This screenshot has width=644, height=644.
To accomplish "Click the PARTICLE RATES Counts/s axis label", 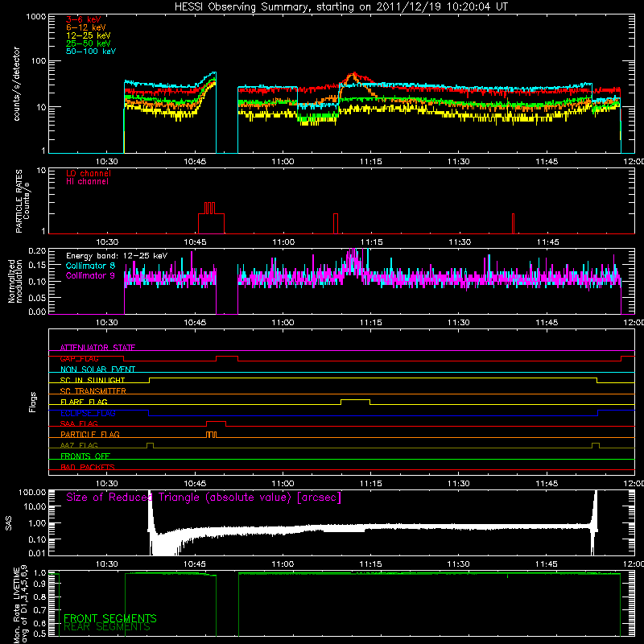I will point(23,201).
